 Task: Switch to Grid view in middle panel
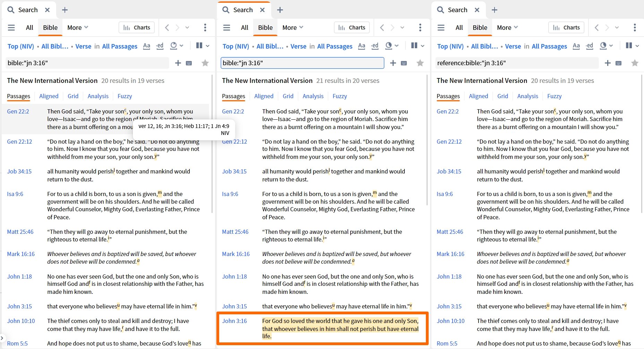coord(288,96)
